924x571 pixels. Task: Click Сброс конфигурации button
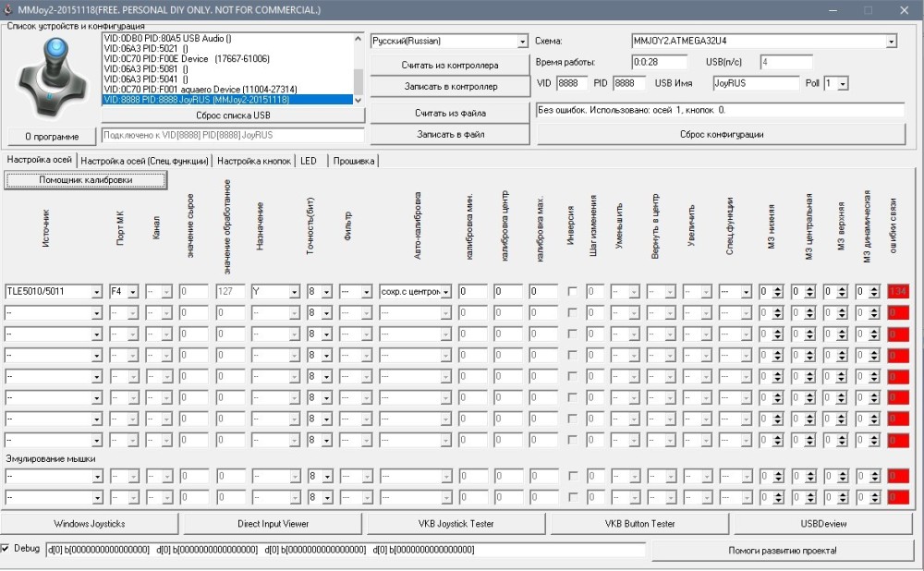722,134
